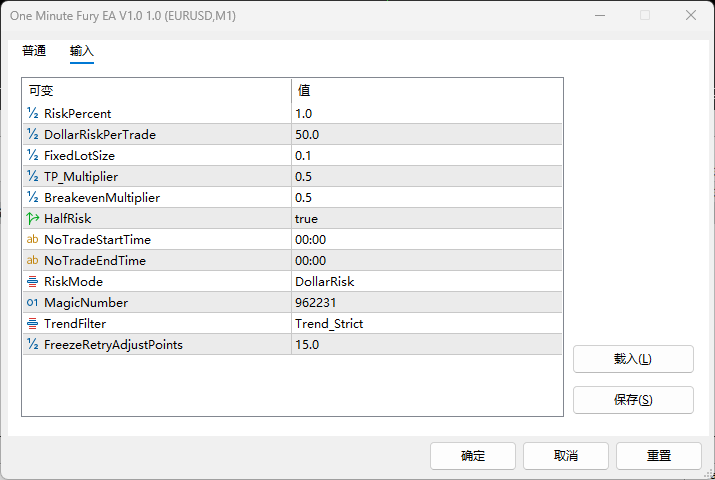Image resolution: width=715 pixels, height=480 pixels.
Task: Click 载入(L) to load settings
Action: click(632, 359)
